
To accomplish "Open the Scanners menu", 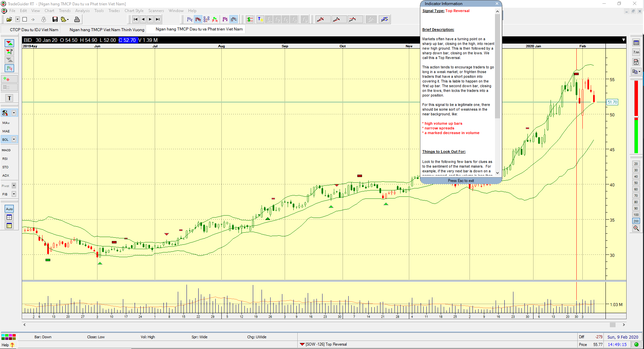I will click(x=156, y=11).
